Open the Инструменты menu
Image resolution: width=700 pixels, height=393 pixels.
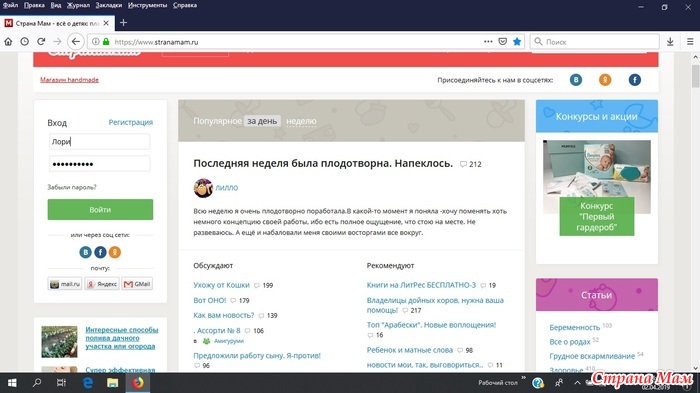tap(147, 5)
